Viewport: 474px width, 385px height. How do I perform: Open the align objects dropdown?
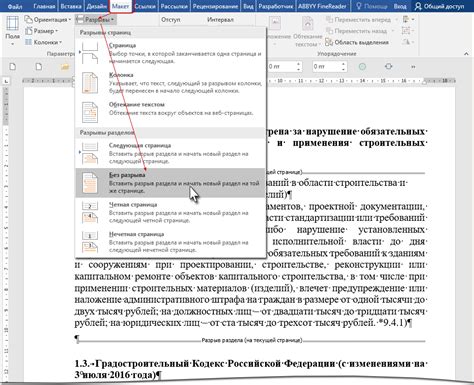point(408,20)
